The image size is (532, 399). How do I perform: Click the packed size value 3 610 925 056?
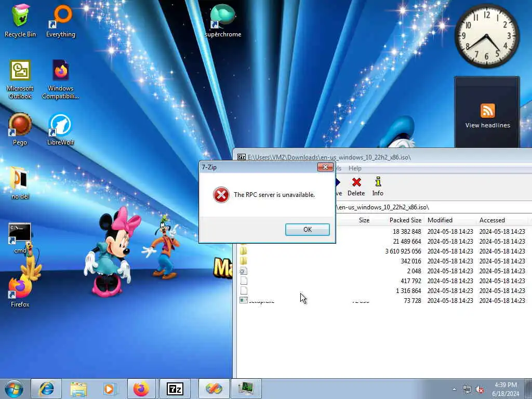[403, 251]
